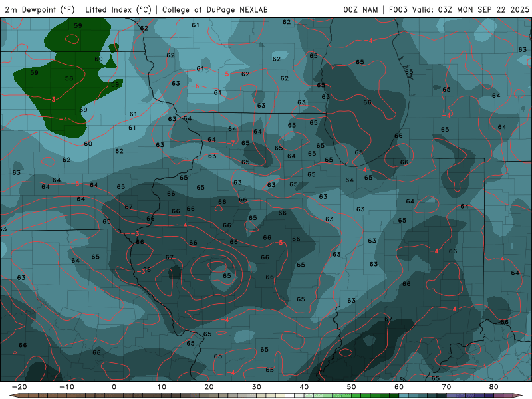Click the 80 label on the color scale

click(x=494, y=387)
